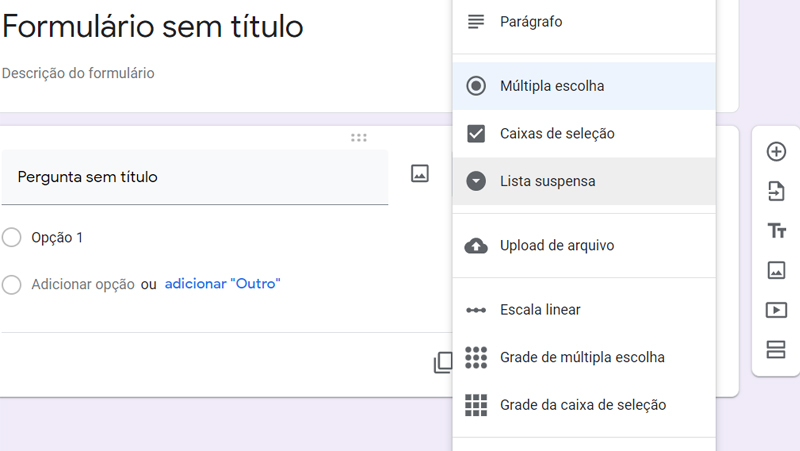Click the Parágrafo lines icon

coord(476,21)
